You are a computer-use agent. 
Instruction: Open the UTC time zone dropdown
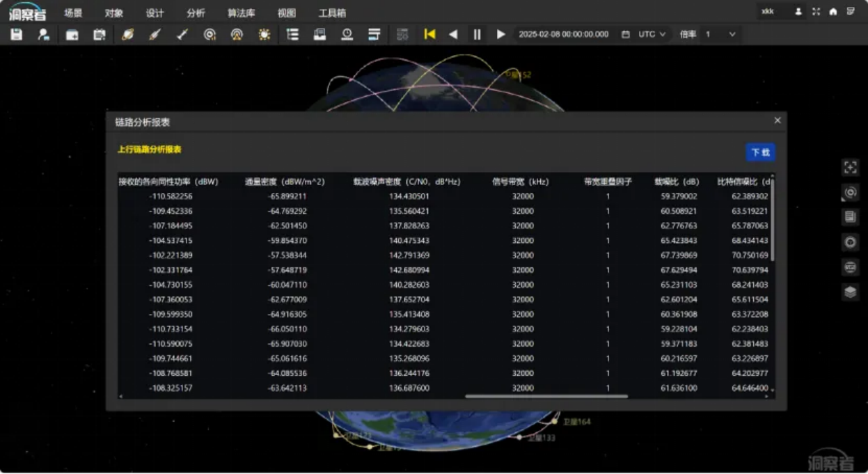pos(652,34)
